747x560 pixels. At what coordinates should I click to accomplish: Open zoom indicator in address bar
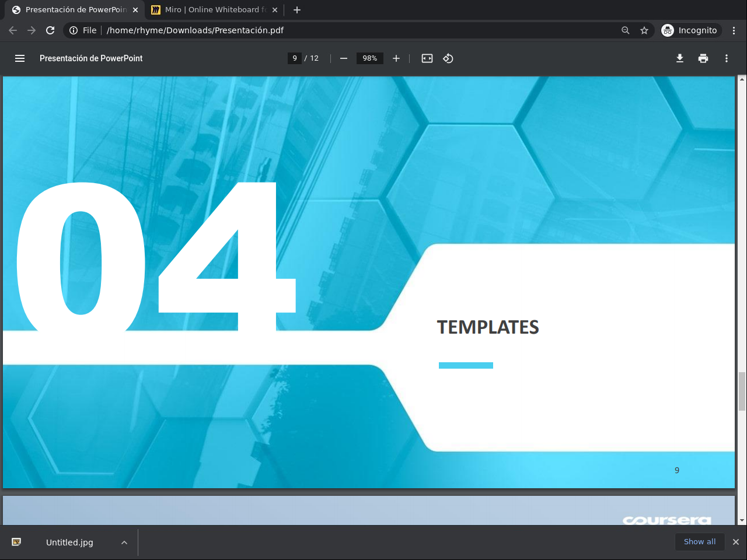click(x=626, y=30)
